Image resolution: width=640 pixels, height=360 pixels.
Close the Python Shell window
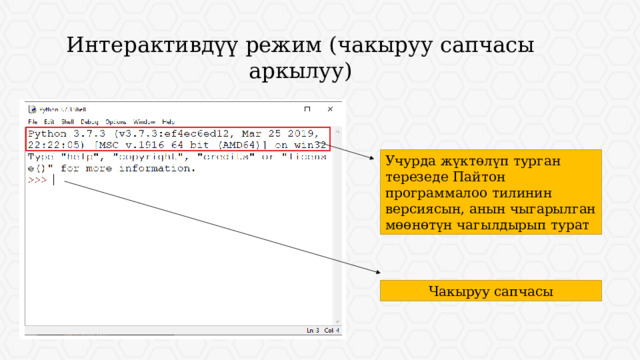tap(330, 109)
